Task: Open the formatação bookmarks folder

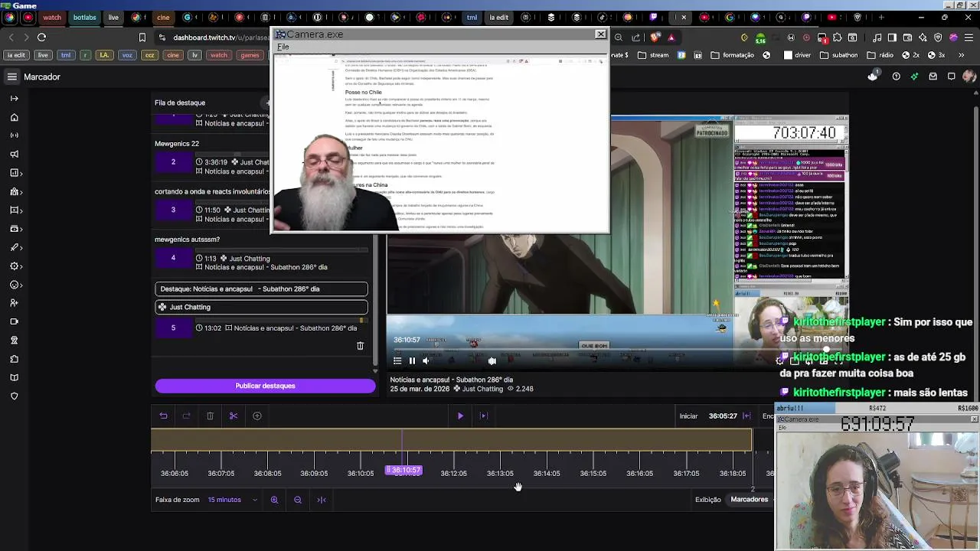Action: point(732,55)
